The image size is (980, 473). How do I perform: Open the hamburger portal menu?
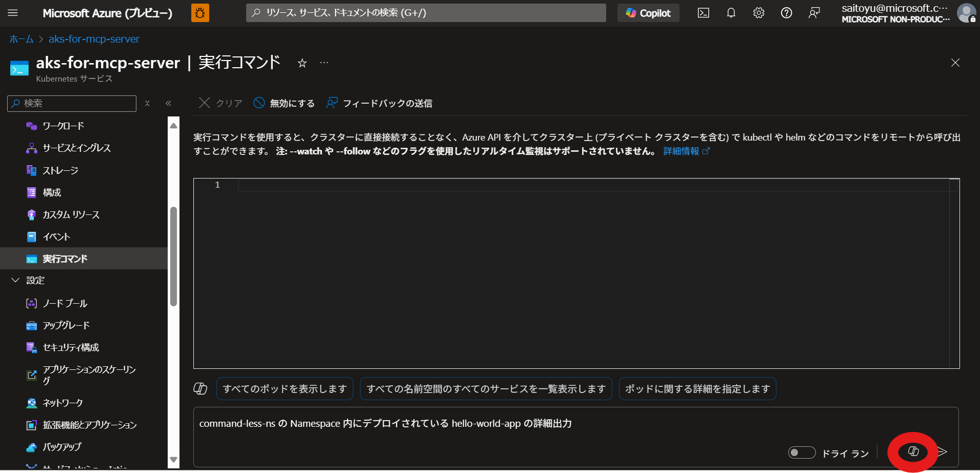[x=13, y=13]
